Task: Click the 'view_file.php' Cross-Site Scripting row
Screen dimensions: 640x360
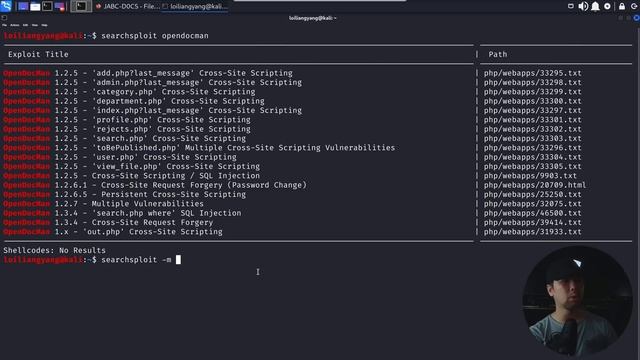Action: 131,167
